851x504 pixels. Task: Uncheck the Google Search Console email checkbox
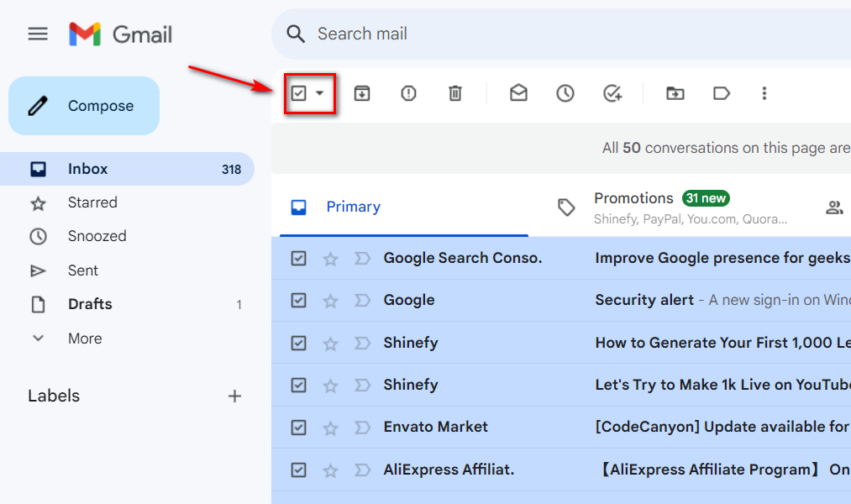tap(298, 258)
